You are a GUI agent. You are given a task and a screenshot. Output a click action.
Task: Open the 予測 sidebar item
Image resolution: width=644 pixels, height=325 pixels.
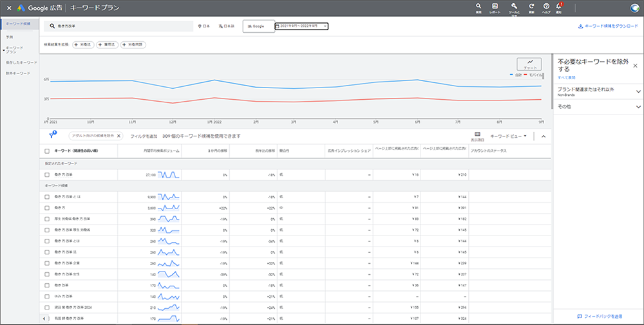pos(10,37)
